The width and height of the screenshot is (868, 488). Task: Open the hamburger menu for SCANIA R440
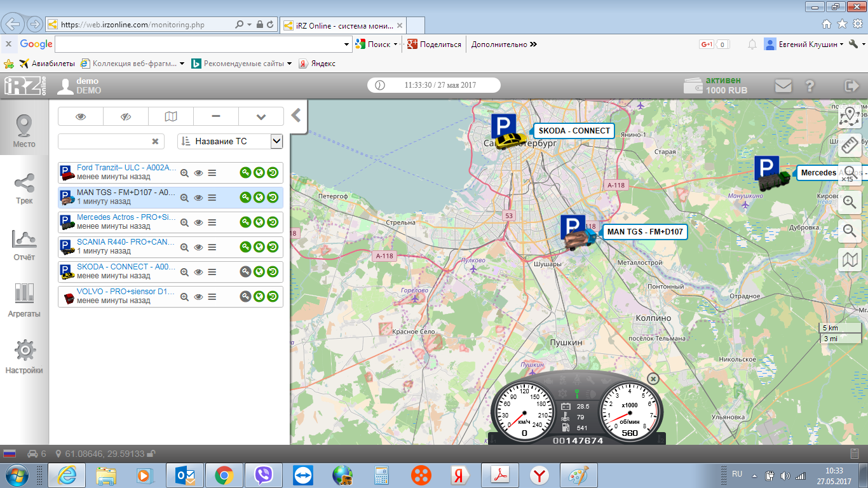click(212, 247)
